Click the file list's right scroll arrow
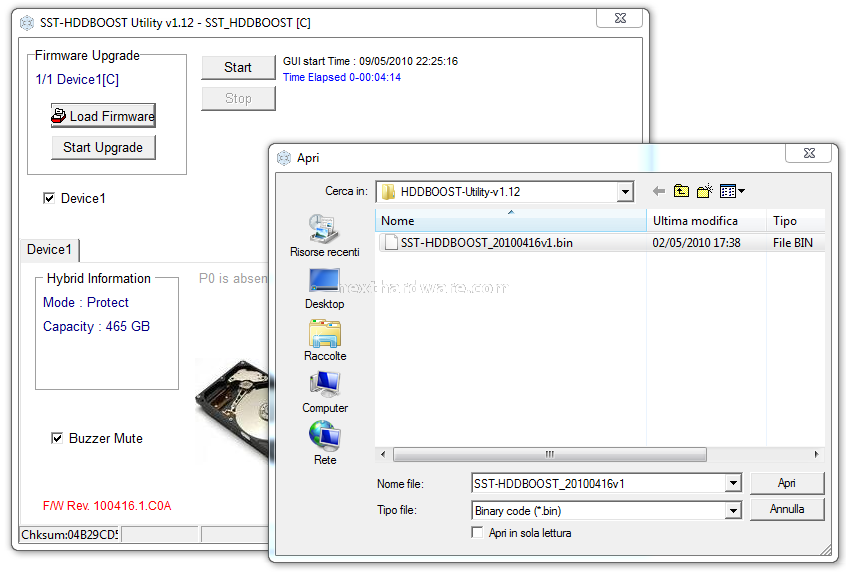 point(817,454)
